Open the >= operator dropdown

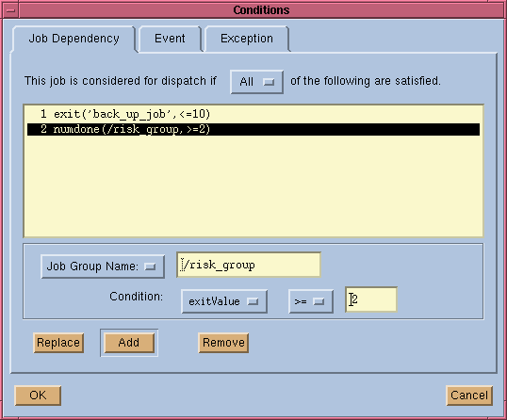(311, 301)
